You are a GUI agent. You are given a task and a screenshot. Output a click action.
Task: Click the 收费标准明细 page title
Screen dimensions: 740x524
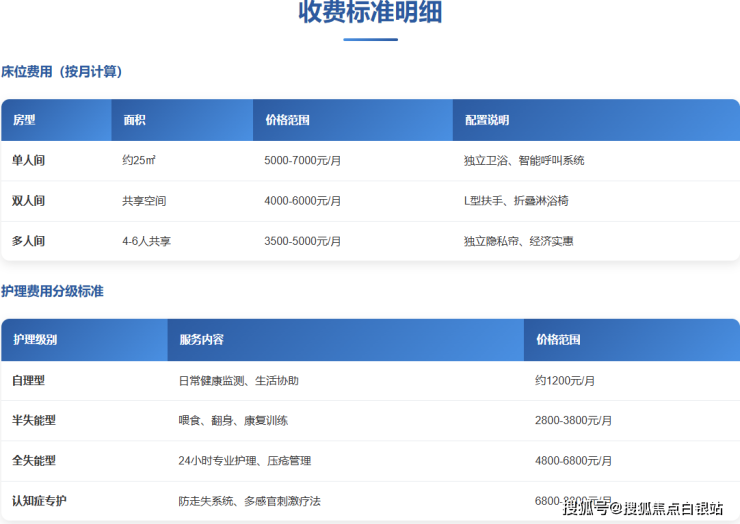click(370, 13)
